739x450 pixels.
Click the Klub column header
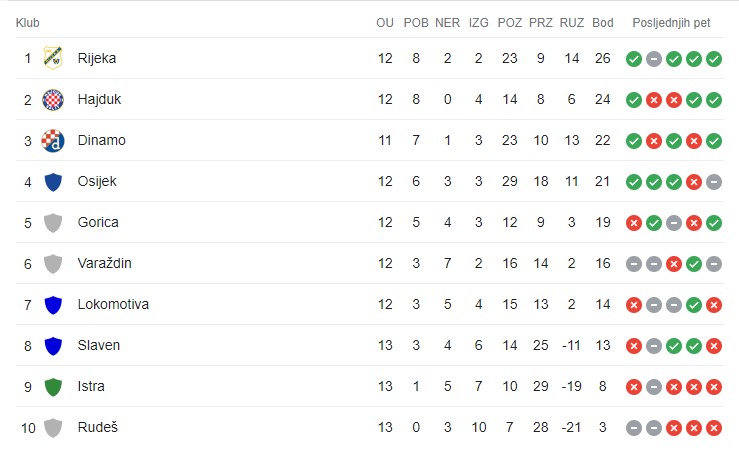coord(27,23)
